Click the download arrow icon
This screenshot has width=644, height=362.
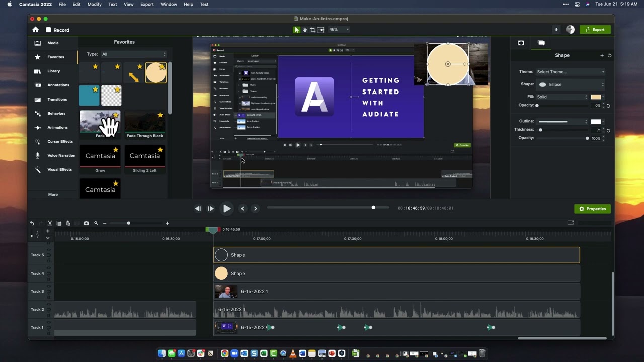click(556, 30)
